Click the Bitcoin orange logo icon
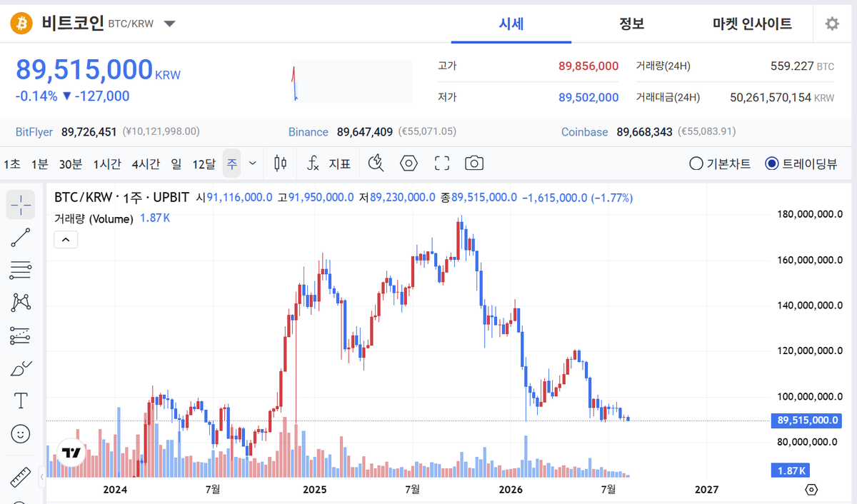857x504 pixels. [x=22, y=24]
